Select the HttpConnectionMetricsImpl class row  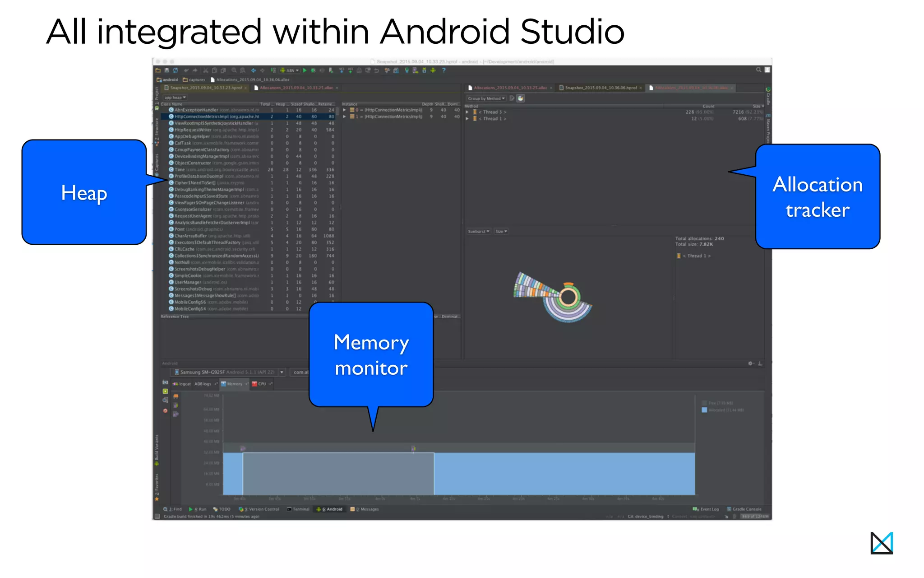pos(248,117)
